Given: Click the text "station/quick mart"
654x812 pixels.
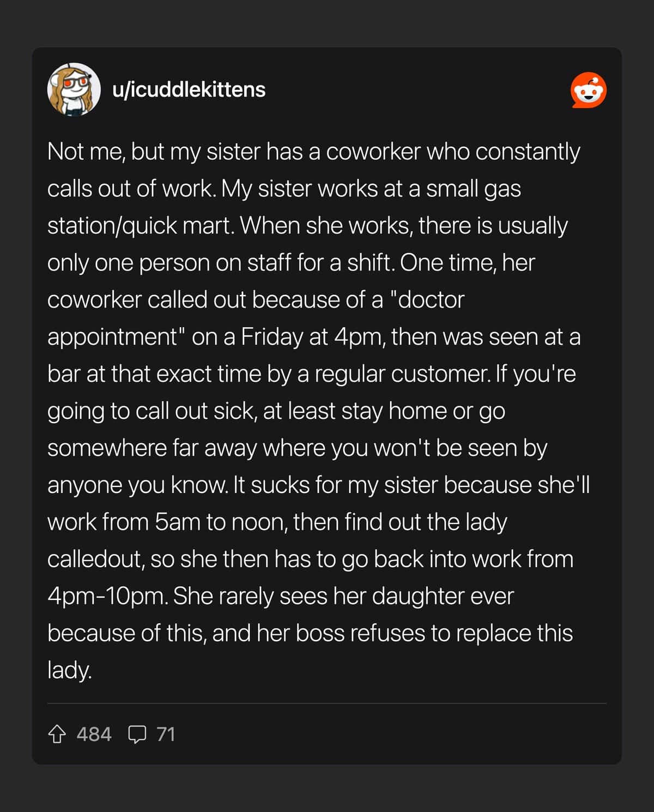Looking at the screenshot, I should click(x=139, y=226).
